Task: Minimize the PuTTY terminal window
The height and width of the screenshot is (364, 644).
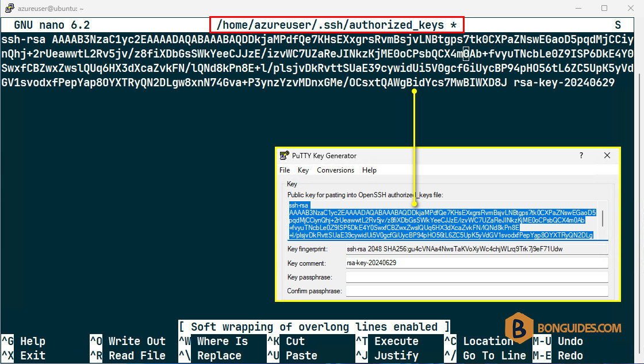Action: 578,8
